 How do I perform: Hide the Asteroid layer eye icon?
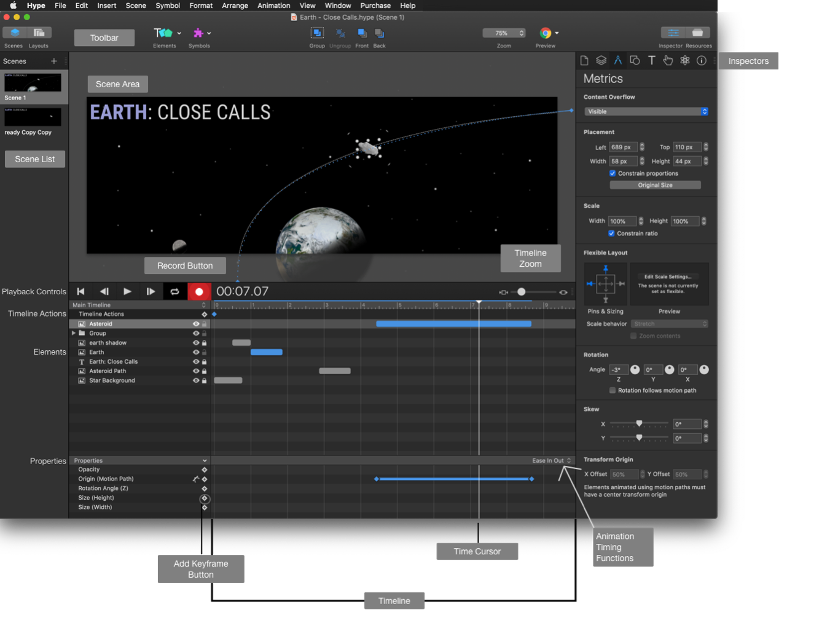click(x=196, y=324)
